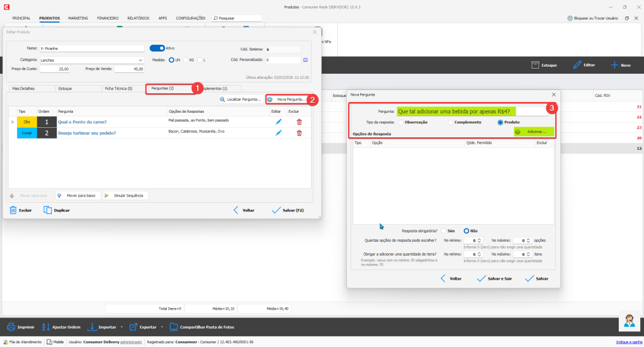Click the Imprimir printer icon
Viewport: 644px width, 347px height.
tap(11, 327)
